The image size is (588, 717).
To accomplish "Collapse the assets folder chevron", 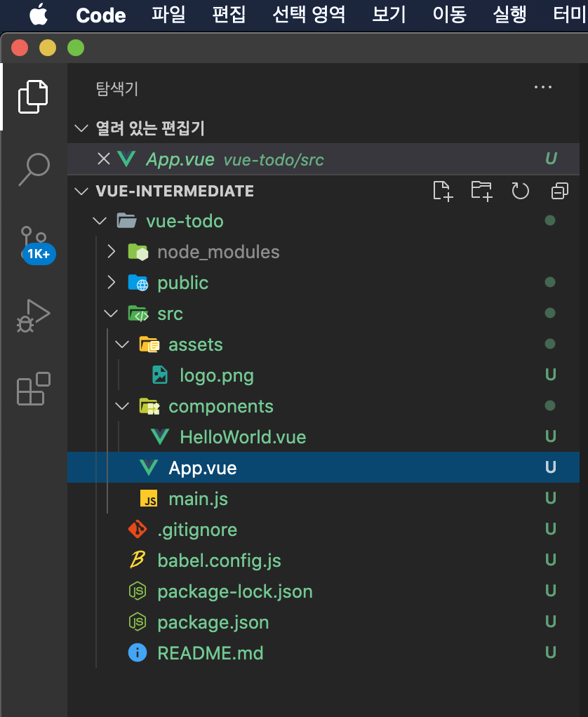I will pos(122,344).
